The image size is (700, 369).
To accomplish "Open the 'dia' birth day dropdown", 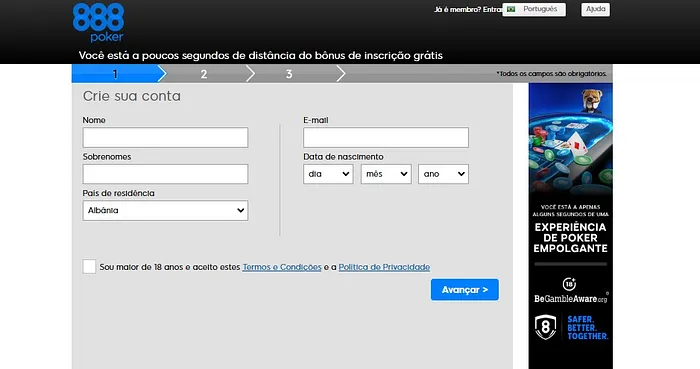I will point(328,174).
